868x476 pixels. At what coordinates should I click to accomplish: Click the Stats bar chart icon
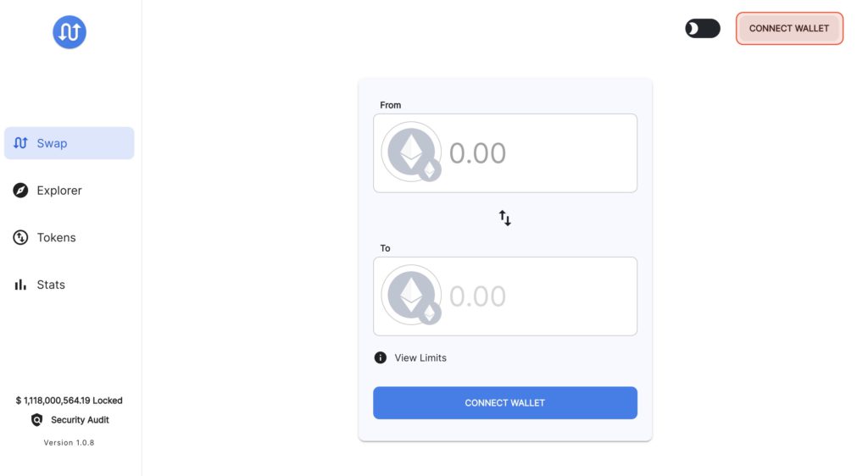point(20,285)
